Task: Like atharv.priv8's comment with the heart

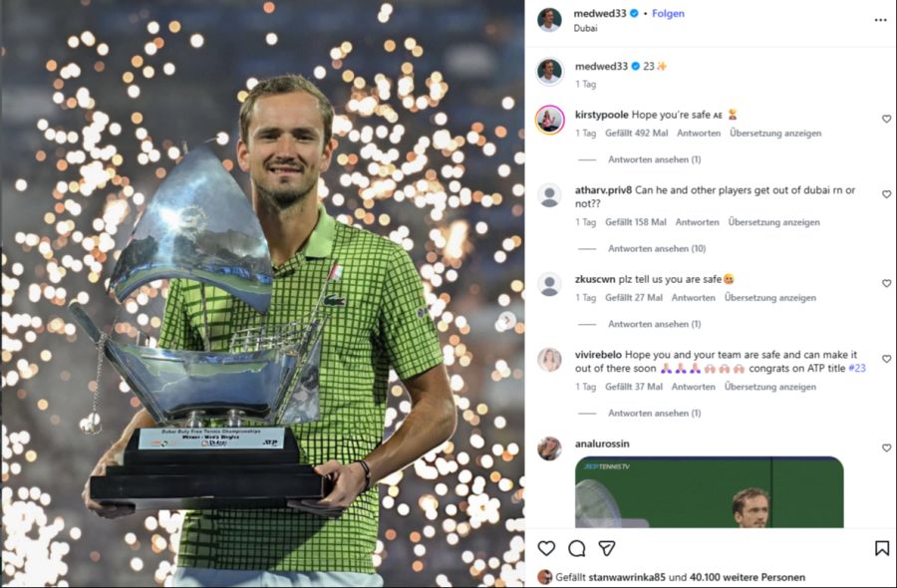Action: pos(886,194)
